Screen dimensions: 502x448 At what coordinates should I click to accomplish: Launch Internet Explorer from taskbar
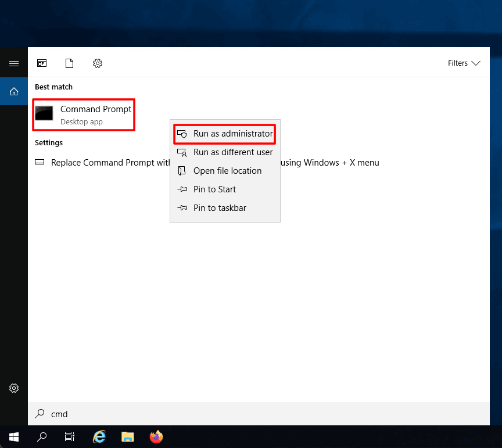[x=100, y=436]
